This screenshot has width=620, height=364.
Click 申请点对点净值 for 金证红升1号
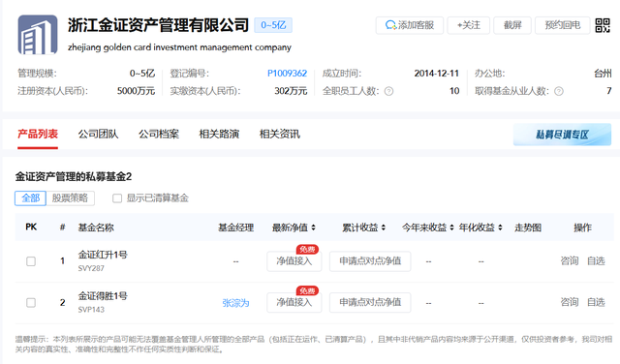pos(370,261)
